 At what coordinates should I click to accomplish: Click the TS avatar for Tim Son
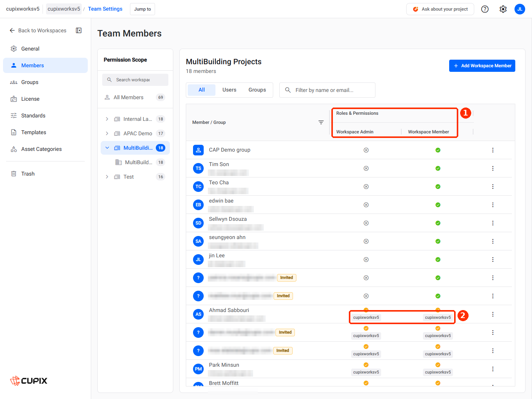click(198, 168)
